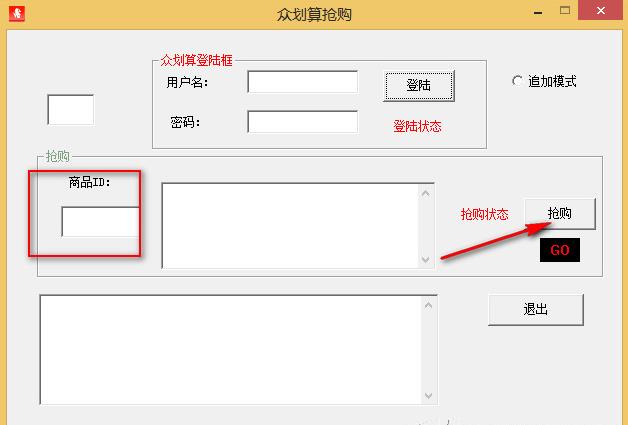The height and width of the screenshot is (425, 628).
Task: Click inside the bottom log text area
Action: (230, 349)
